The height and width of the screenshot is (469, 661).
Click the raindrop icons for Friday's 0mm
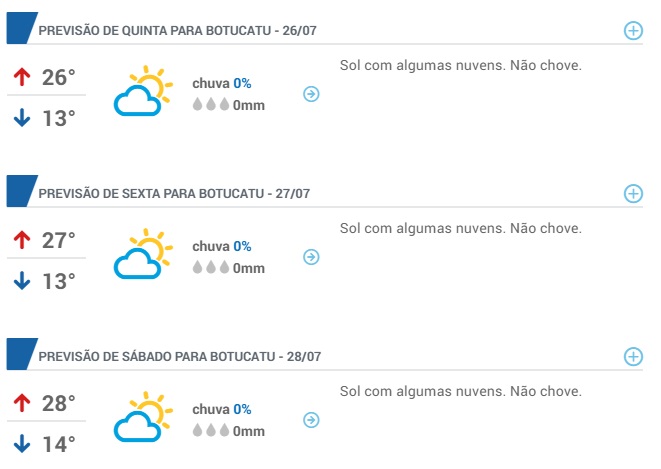tap(211, 267)
